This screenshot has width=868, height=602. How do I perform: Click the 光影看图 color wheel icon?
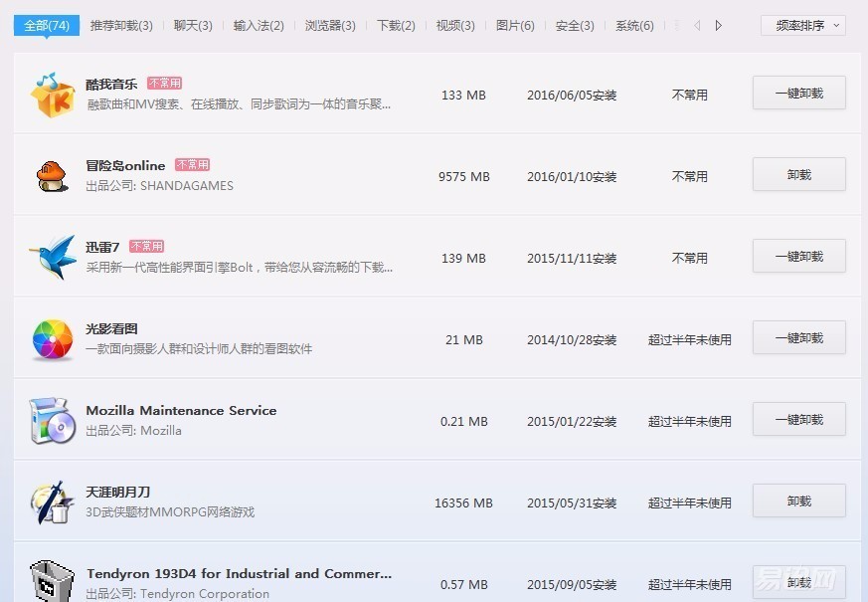pos(53,338)
